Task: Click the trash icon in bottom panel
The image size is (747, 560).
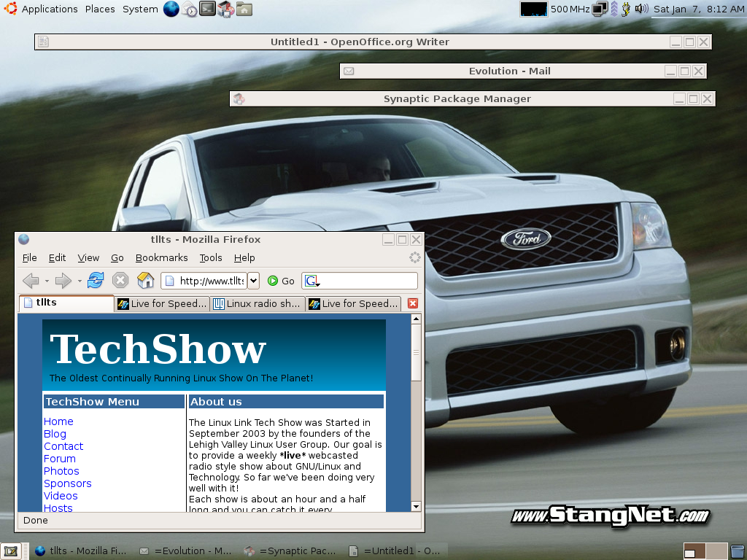Action: [x=738, y=551]
